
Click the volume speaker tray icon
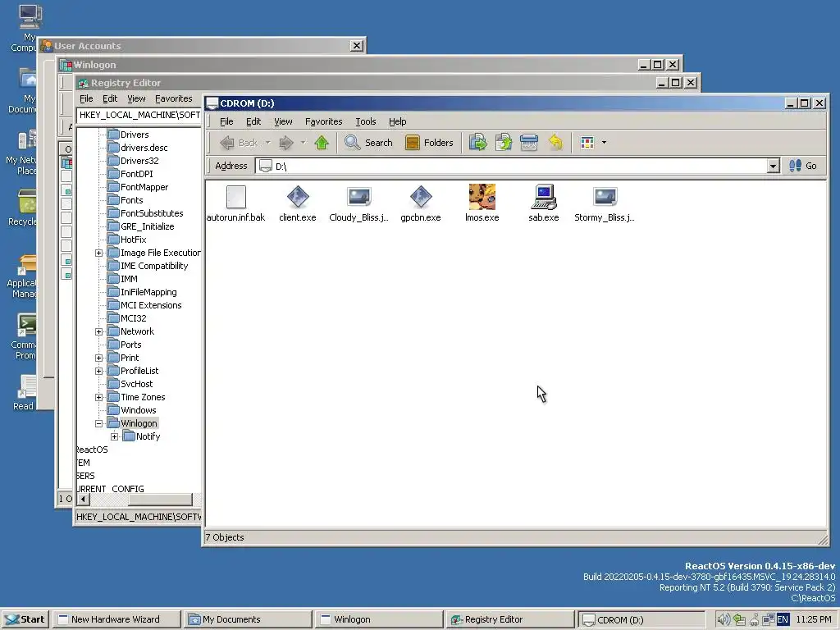[724, 619]
